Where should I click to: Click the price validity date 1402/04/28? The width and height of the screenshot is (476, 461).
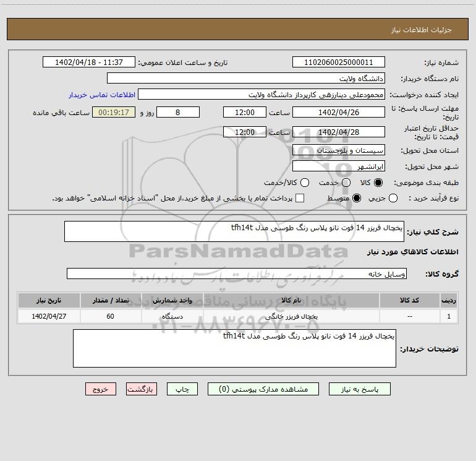(x=339, y=132)
